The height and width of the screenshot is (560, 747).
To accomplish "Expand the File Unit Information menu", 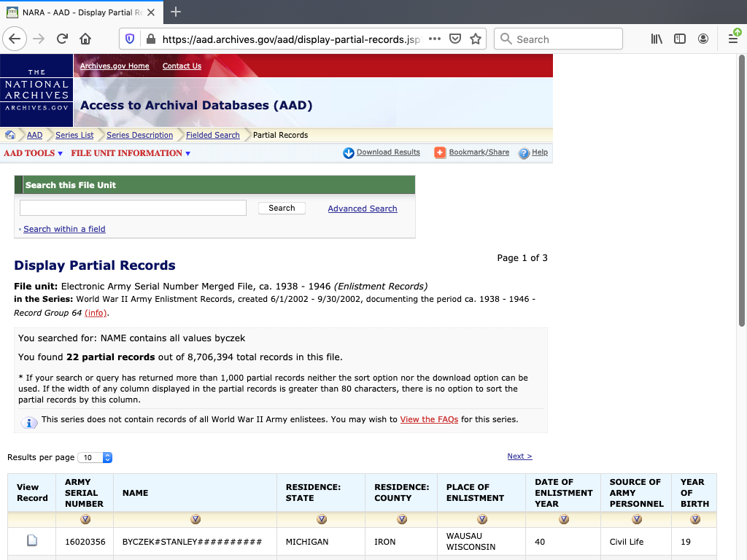I will pyautogui.click(x=131, y=153).
